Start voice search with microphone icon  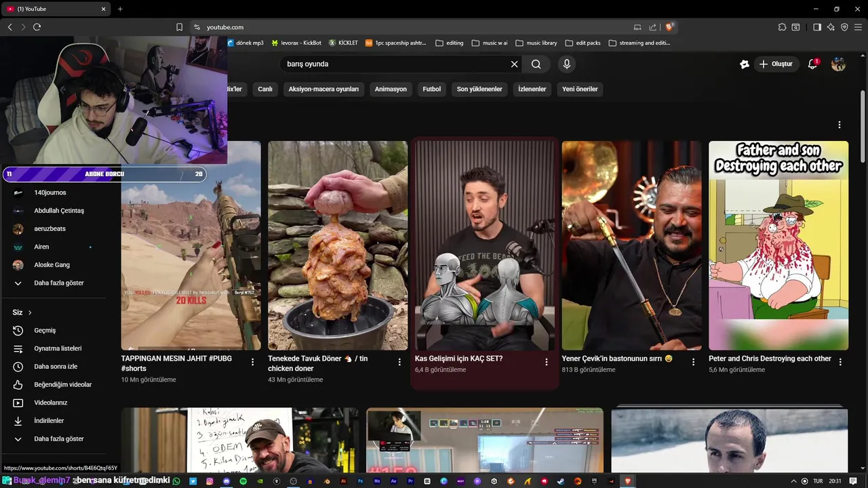click(567, 64)
